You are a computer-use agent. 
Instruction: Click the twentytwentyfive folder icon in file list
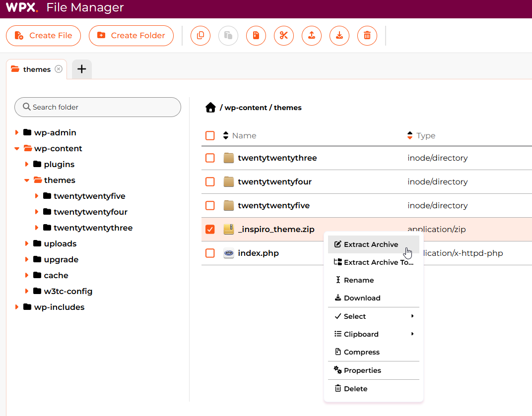pos(229,205)
